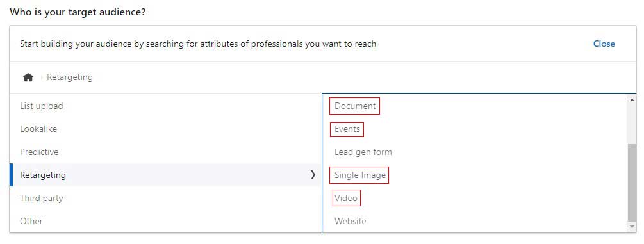Choose Website retargeting option

pyautogui.click(x=351, y=221)
